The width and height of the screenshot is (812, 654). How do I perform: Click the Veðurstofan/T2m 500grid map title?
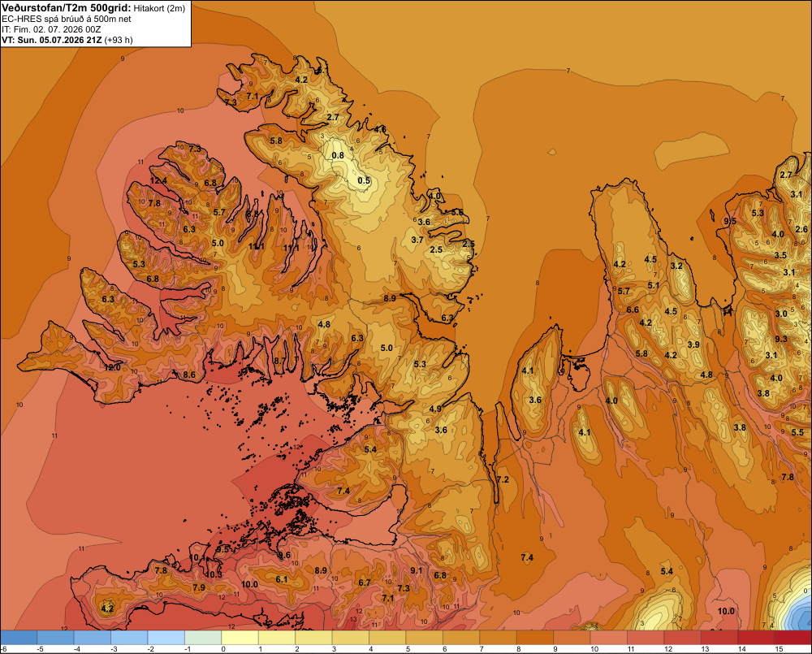pyautogui.click(x=67, y=7)
